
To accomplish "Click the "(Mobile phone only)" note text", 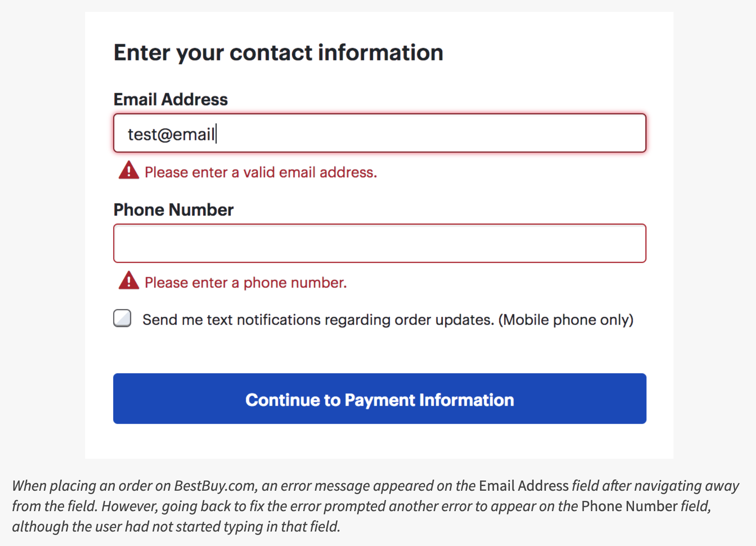I will 566,320.
